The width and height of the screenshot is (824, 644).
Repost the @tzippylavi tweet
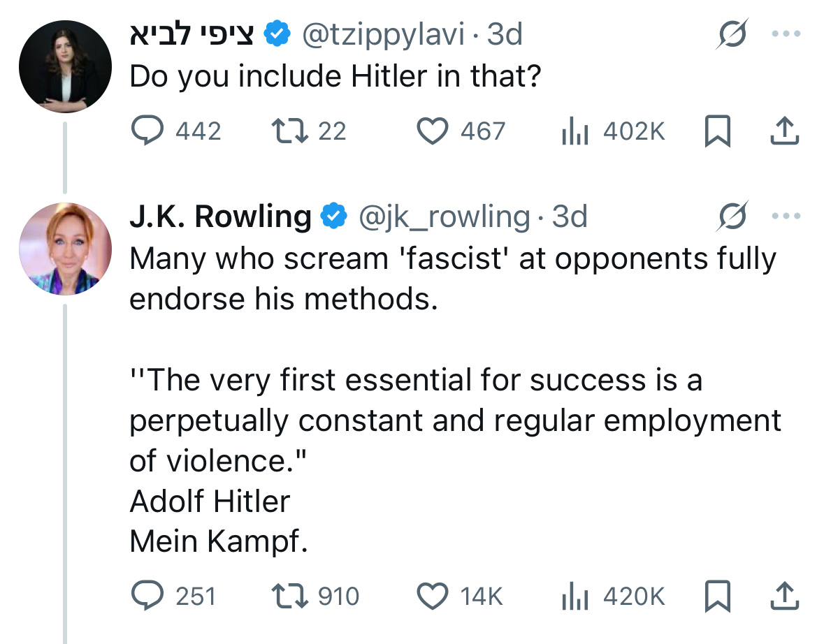287,131
